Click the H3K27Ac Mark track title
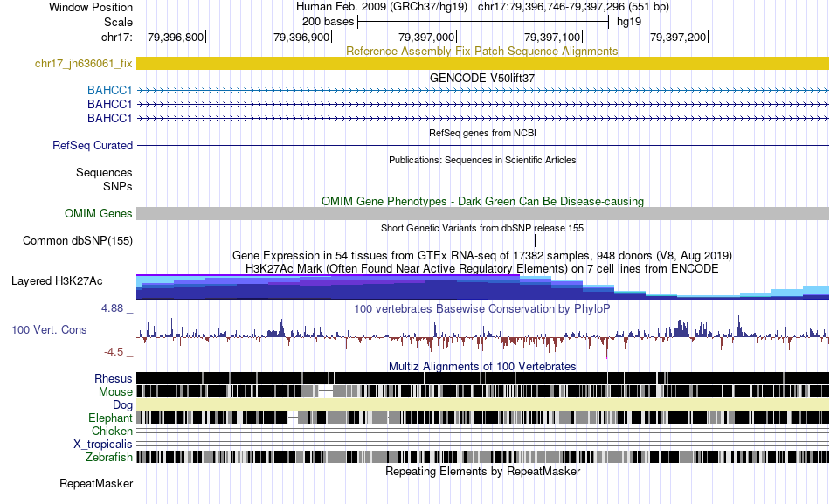The width and height of the screenshot is (830, 504). [x=482, y=268]
